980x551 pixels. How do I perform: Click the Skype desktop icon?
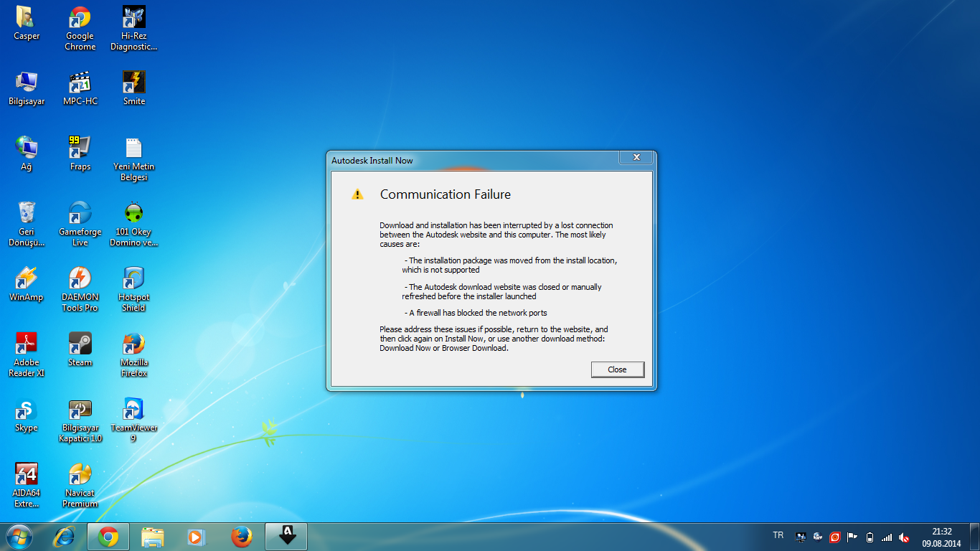[27, 415]
